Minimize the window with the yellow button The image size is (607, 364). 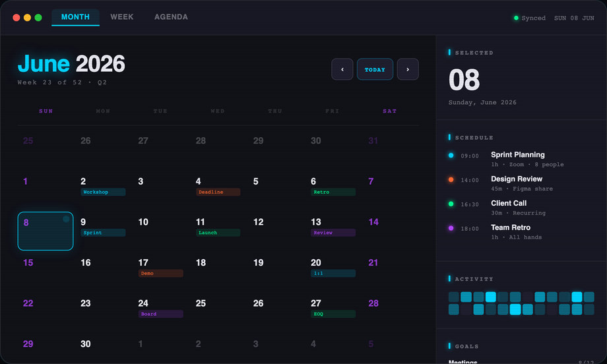pos(27,17)
